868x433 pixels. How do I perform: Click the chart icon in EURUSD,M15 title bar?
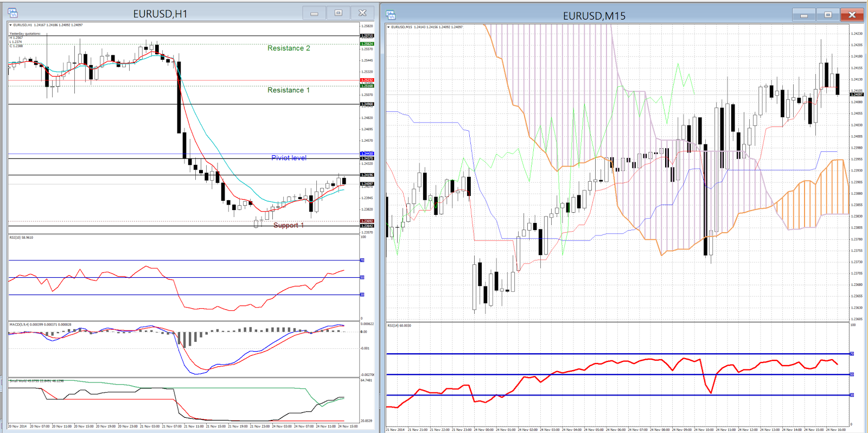(391, 15)
